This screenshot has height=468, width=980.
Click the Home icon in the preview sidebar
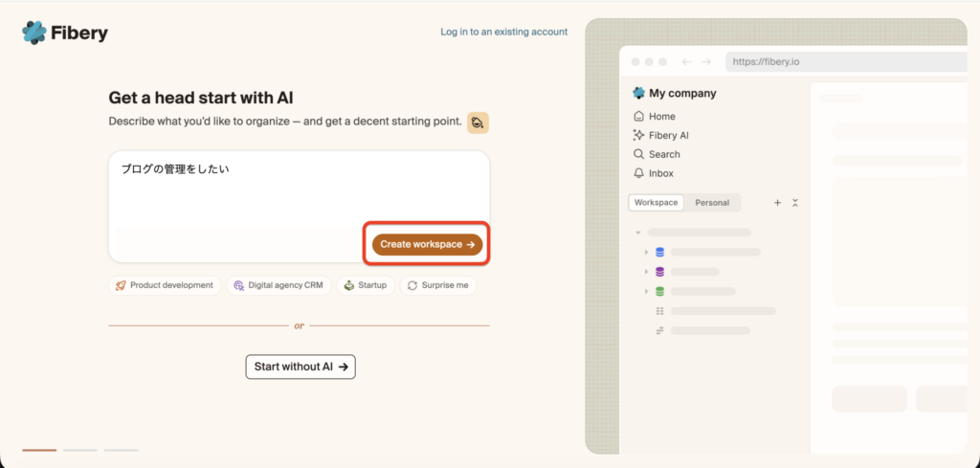coord(638,116)
